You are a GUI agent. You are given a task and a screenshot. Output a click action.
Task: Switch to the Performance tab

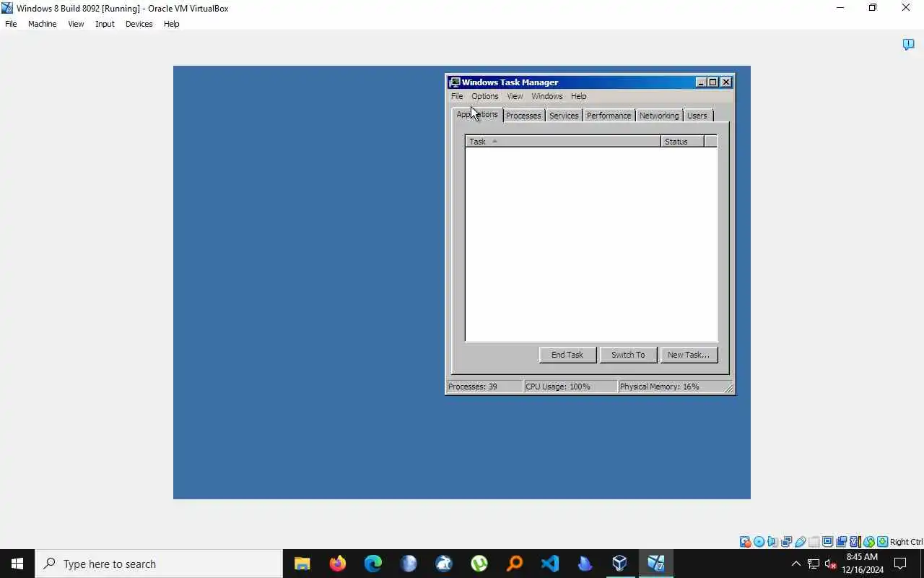tap(609, 116)
